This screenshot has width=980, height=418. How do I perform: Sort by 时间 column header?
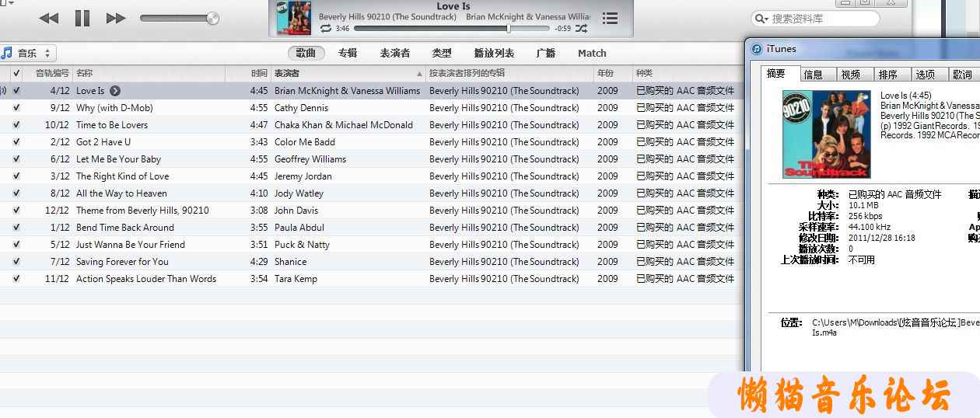[248, 73]
